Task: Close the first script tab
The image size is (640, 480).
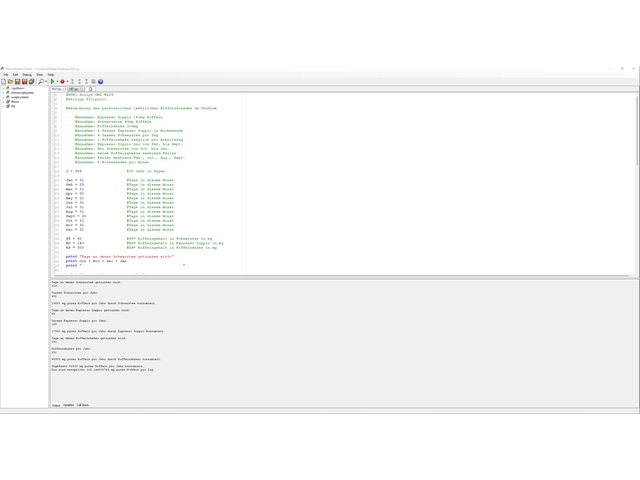Action: [64, 89]
